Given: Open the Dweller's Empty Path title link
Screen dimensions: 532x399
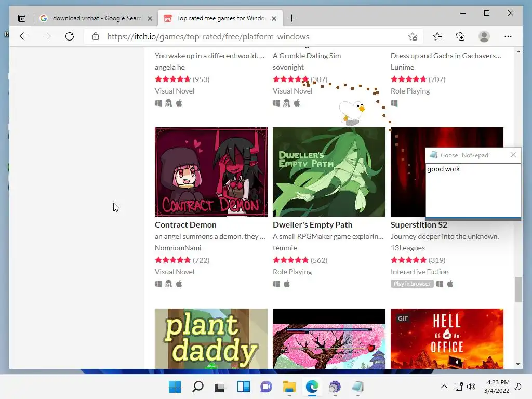Looking at the screenshot, I should [x=312, y=224].
